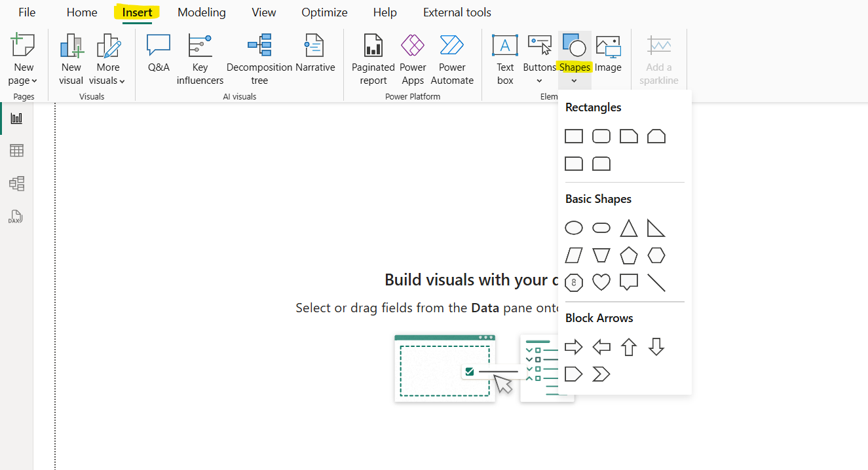This screenshot has width=868, height=470.
Task: Insert a Narrative visual
Action: click(x=314, y=58)
